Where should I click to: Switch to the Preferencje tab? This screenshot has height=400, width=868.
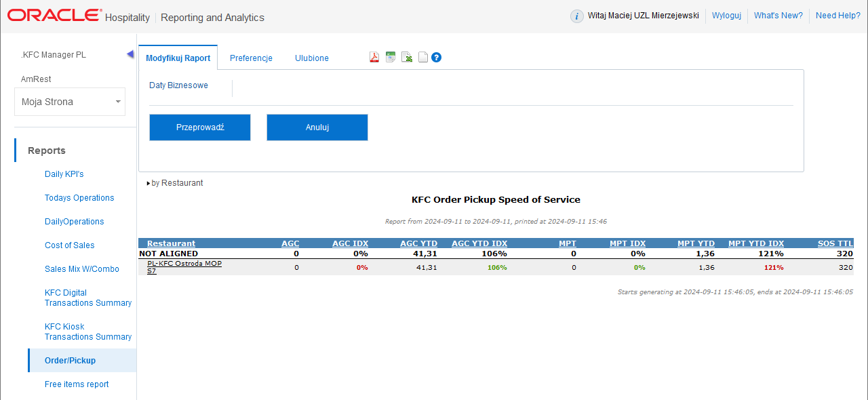251,58
